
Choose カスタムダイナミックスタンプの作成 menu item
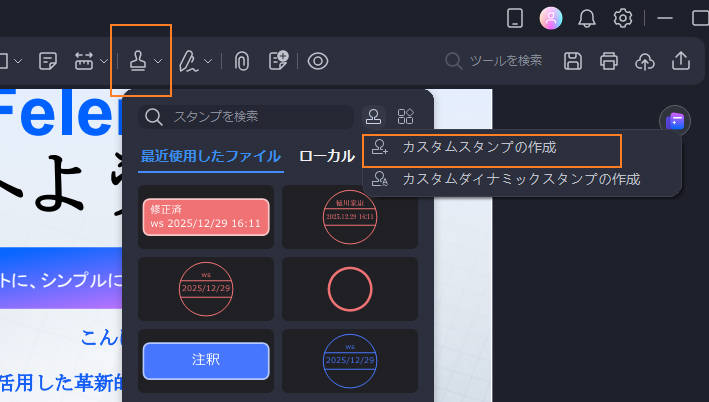pos(522,180)
